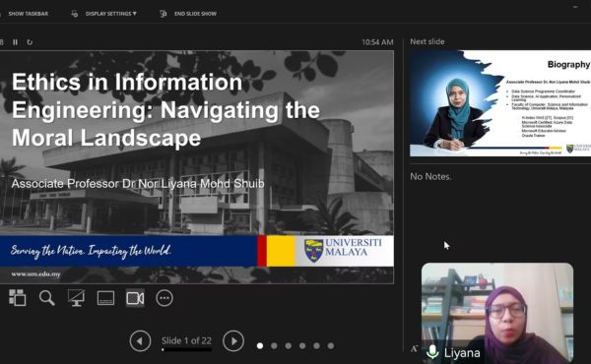Open more slide show options ellipsis

[x=164, y=298]
